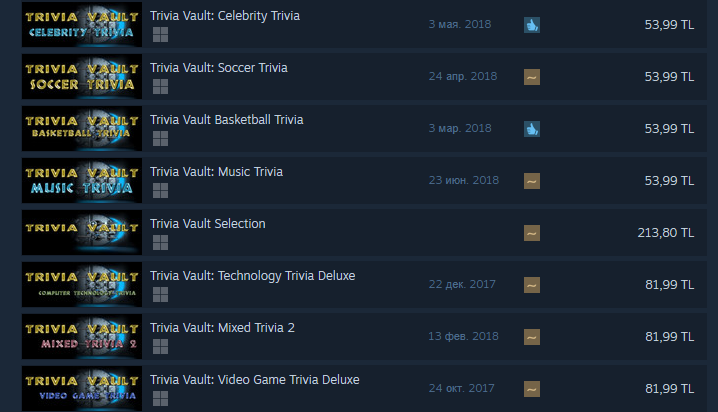Open Trivia Vault: Music Trivia title
Viewport: 718px width, 412px height.
point(216,172)
